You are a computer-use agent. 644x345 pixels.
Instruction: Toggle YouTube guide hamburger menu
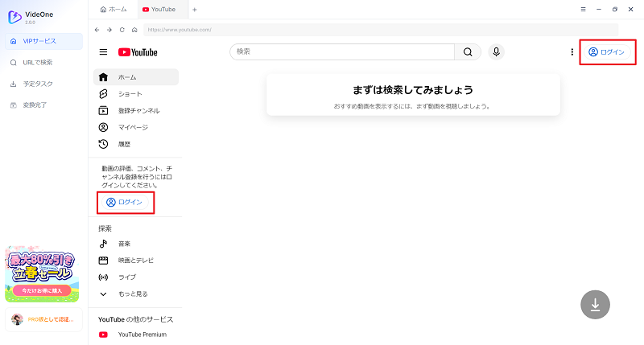(104, 52)
